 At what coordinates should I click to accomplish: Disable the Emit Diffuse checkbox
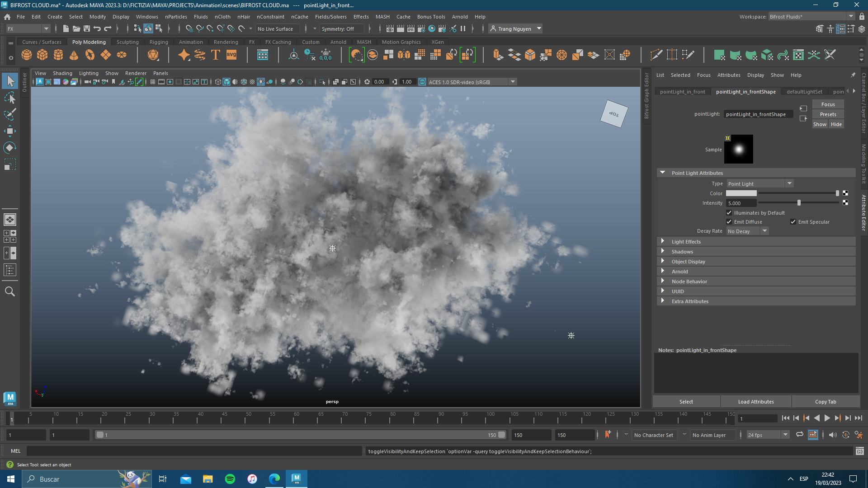pos(729,222)
